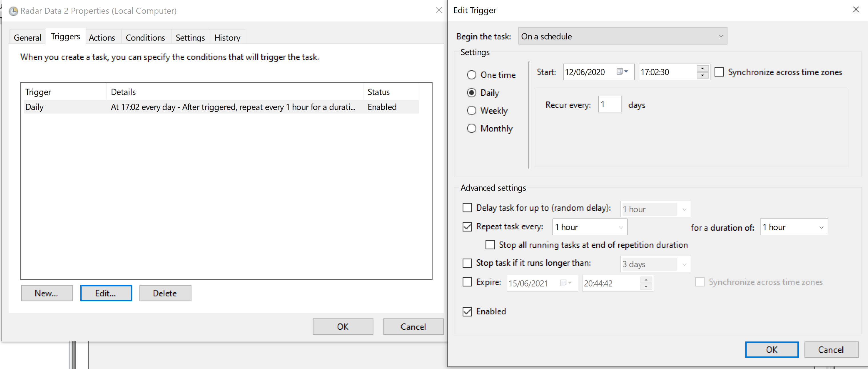Increase the start time with up spinner

[x=702, y=69]
